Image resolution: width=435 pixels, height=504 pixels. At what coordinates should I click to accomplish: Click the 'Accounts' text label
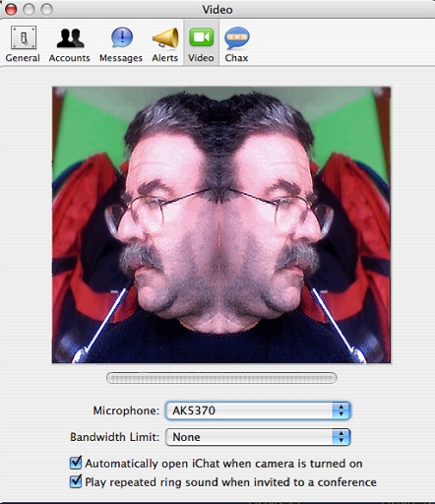[x=70, y=58]
